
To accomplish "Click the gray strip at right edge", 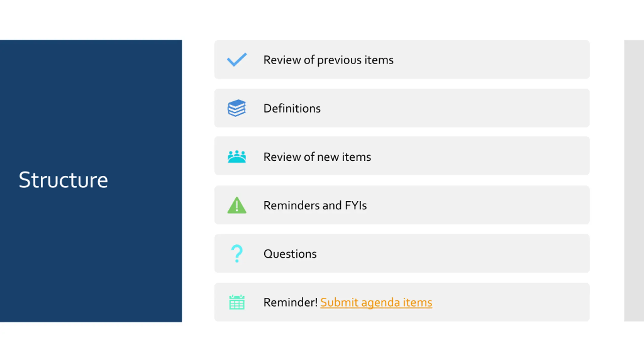I will point(634,180).
